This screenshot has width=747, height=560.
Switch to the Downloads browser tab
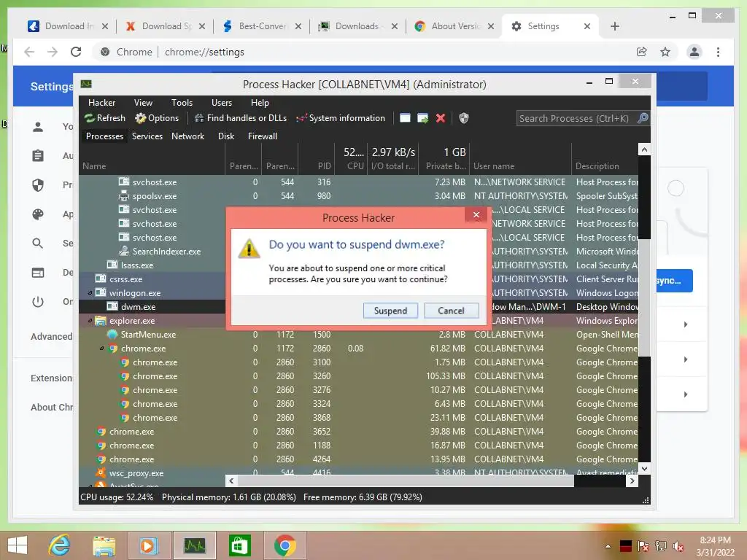click(x=357, y=26)
